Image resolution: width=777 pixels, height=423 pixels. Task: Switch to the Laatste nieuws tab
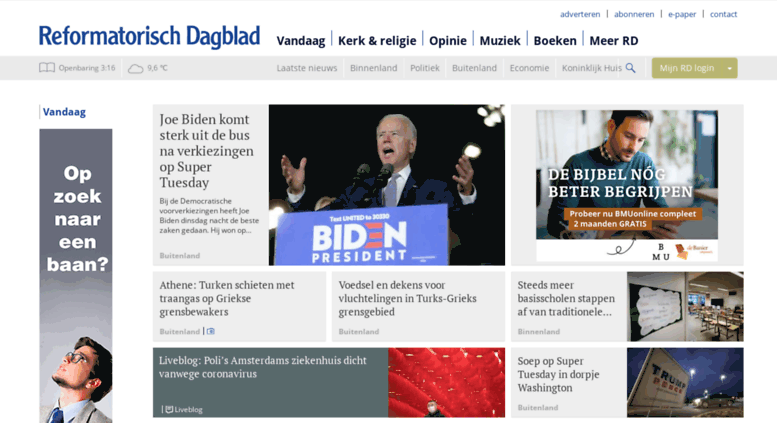[x=307, y=68]
